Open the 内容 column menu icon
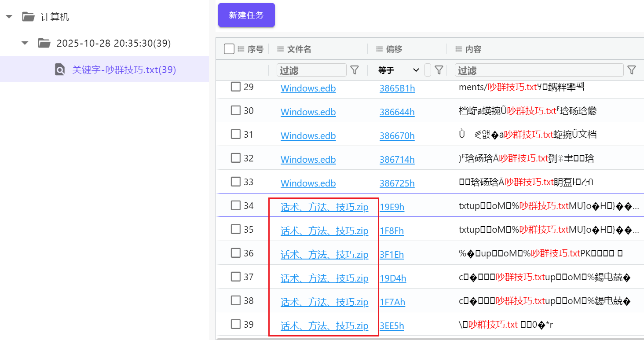Image resolution: width=644 pixels, height=340 pixels. pos(458,49)
